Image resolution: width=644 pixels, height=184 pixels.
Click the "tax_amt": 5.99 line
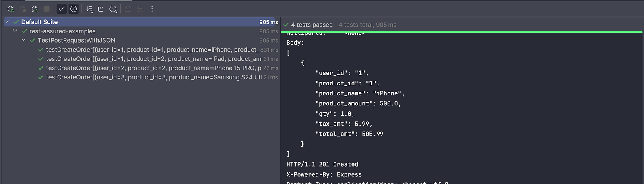pos(344,124)
